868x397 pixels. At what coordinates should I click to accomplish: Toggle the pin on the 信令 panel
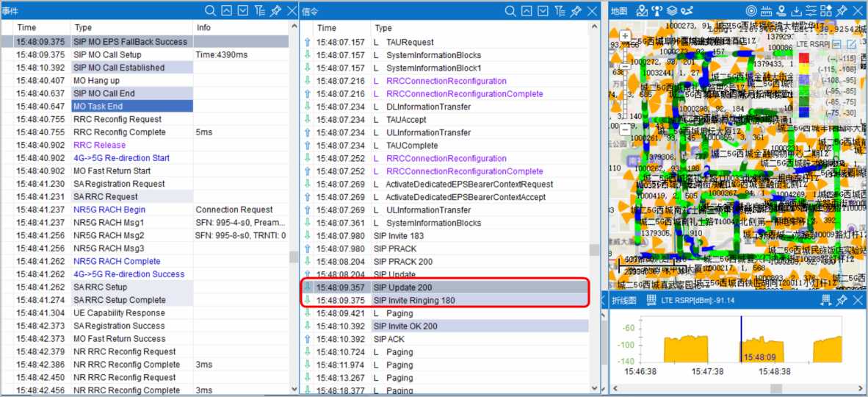coord(576,10)
